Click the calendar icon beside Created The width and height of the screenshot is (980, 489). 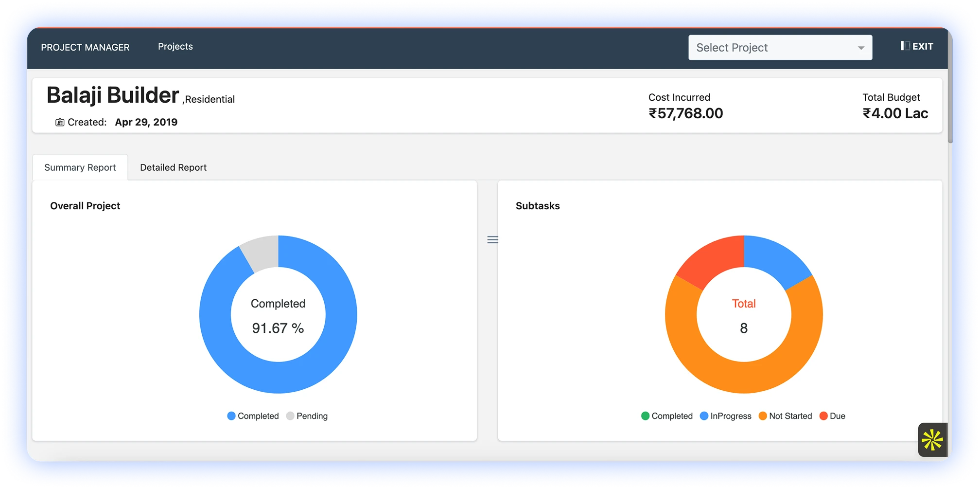coord(60,122)
